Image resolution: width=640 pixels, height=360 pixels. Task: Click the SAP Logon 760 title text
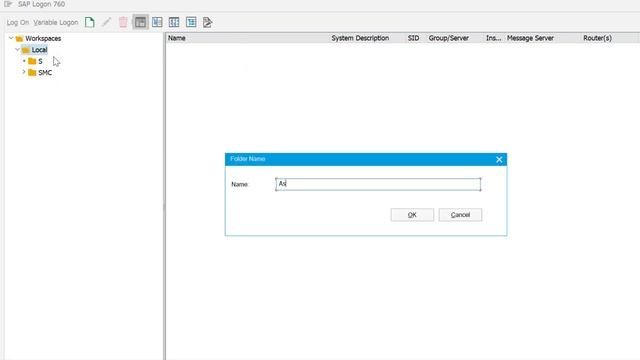point(41,4)
